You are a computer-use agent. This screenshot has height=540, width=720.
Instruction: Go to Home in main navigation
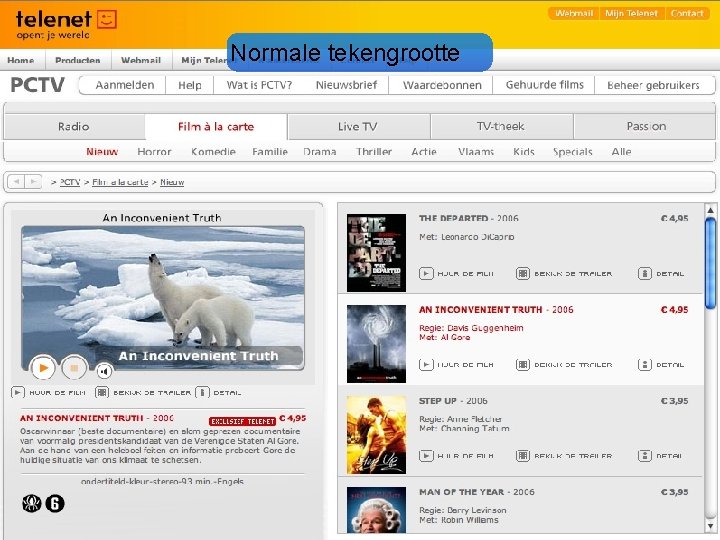point(21,60)
